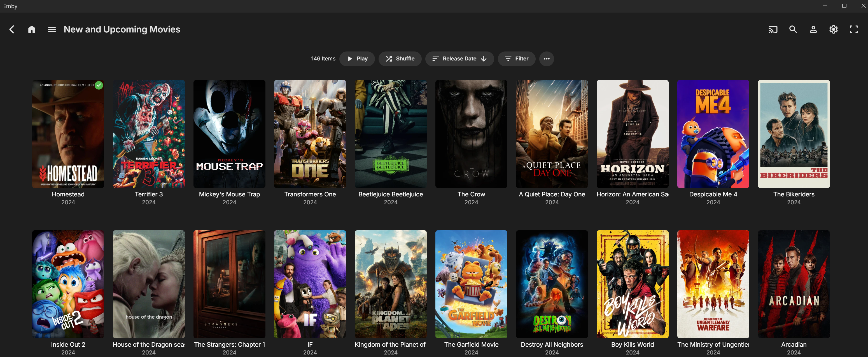Go back using the back arrow
Image resolution: width=868 pixels, height=357 pixels.
(12, 29)
